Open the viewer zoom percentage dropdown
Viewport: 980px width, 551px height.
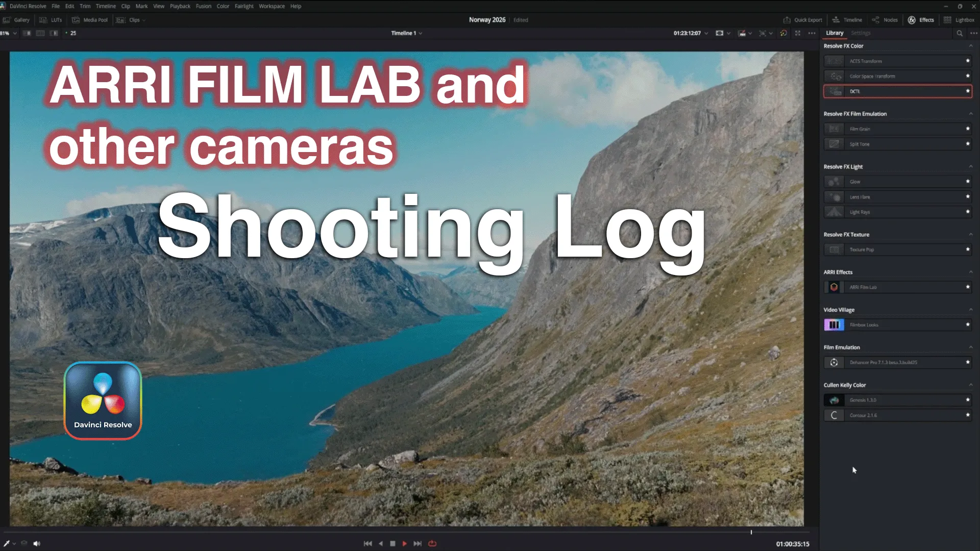8,33
